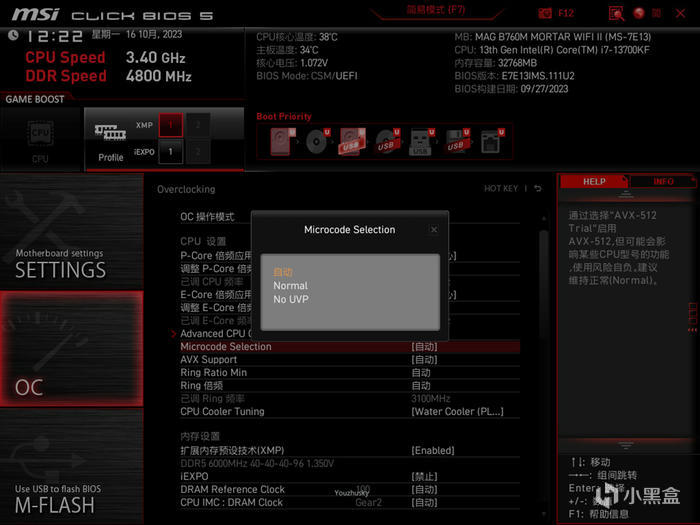Switch to the INFO tab
700x525 pixels.
(663, 182)
